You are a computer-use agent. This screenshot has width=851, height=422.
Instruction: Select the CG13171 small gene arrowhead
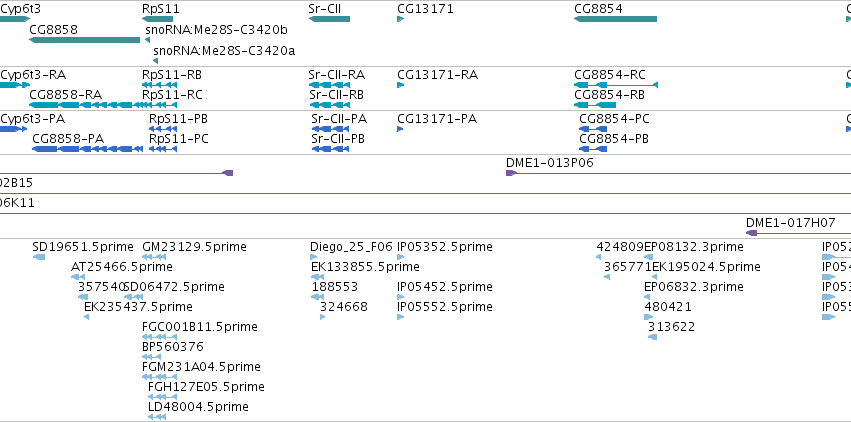pos(401,19)
